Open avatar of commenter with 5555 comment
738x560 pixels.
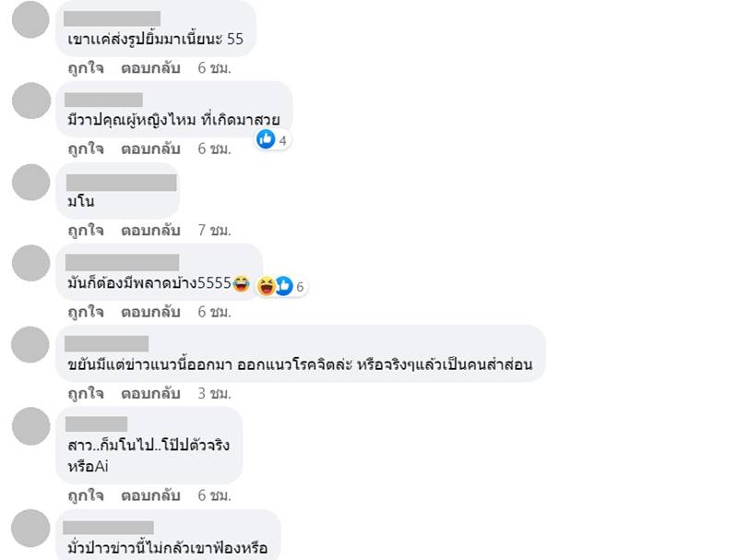[x=30, y=263]
